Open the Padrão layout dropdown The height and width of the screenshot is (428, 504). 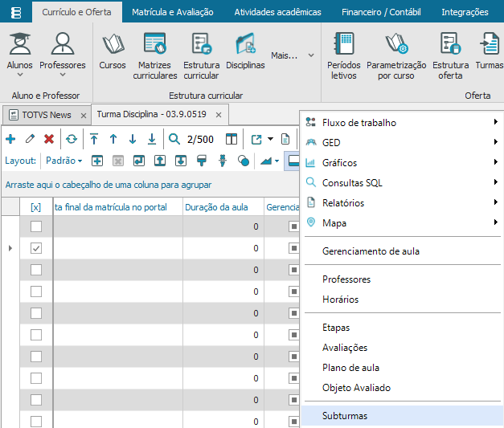(x=64, y=161)
